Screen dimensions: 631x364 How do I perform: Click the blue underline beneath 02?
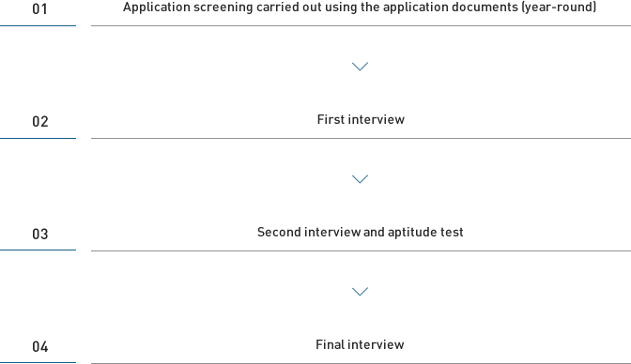pyautogui.click(x=38, y=138)
